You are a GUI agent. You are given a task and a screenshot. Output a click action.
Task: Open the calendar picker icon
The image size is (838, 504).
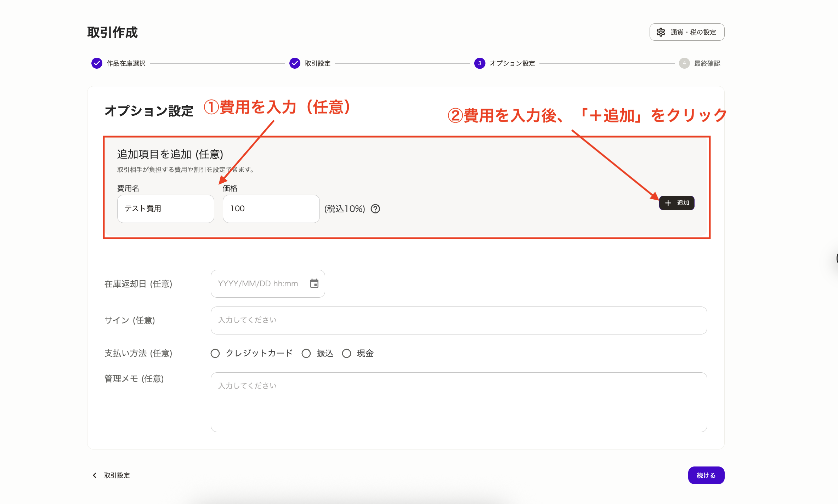pyautogui.click(x=314, y=283)
